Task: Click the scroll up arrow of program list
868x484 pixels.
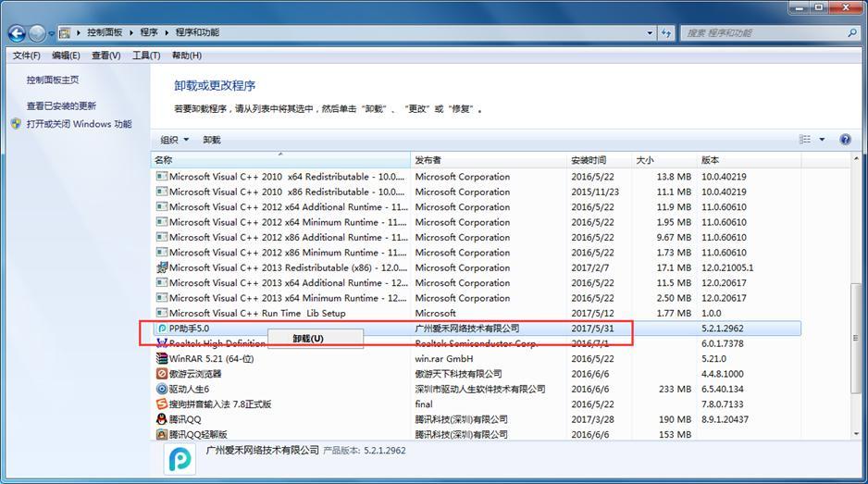Action: (x=856, y=159)
